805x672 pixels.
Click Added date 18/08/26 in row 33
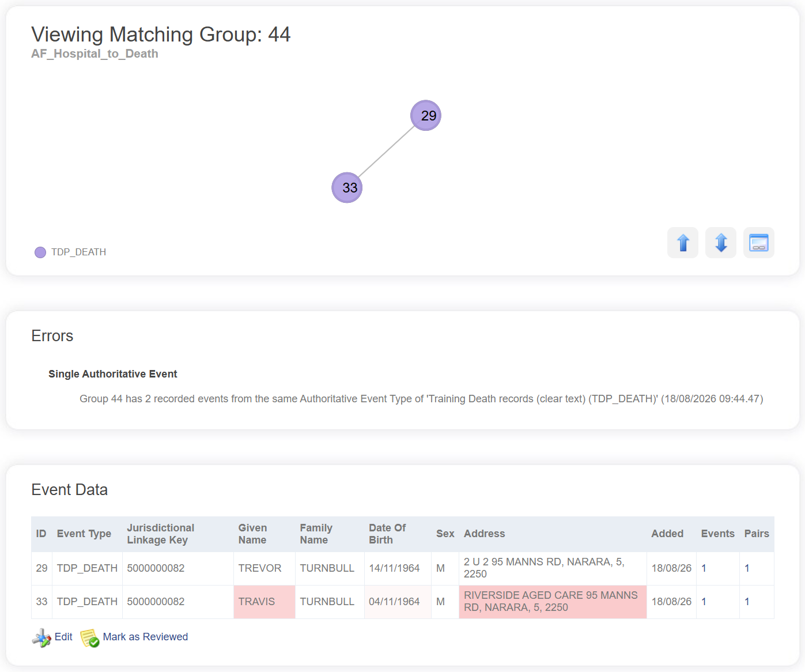click(671, 602)
